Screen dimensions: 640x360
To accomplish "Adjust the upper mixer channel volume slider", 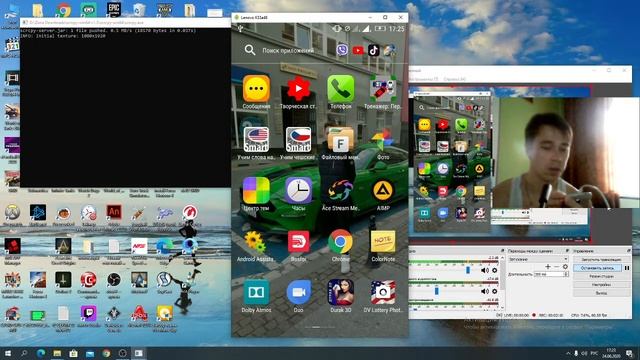I will click(x=468, y=270).
